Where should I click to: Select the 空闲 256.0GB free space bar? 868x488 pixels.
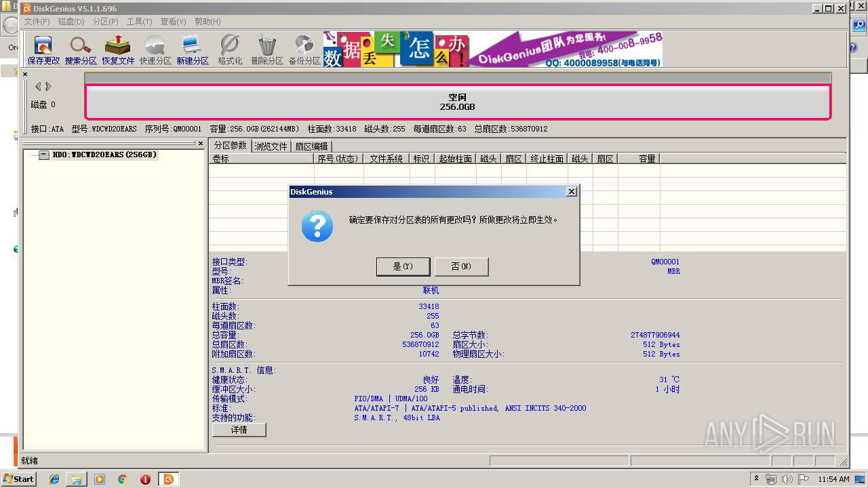458,102
